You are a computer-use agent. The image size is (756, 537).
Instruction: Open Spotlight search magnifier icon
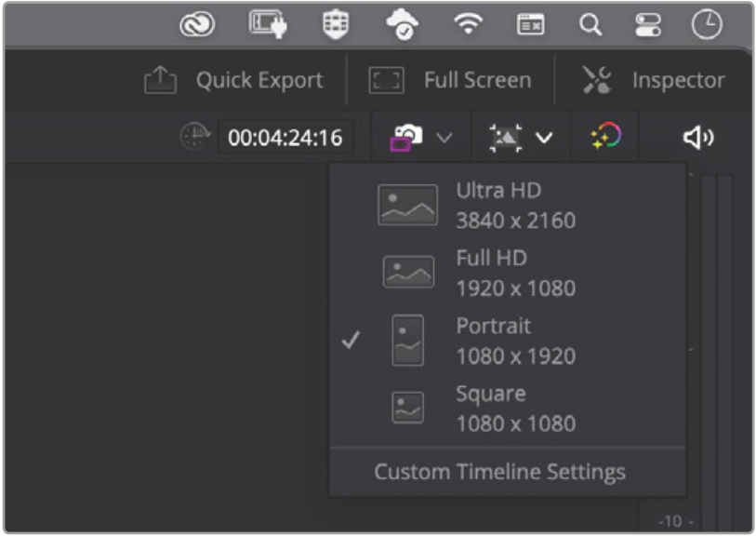click(590, 25)
